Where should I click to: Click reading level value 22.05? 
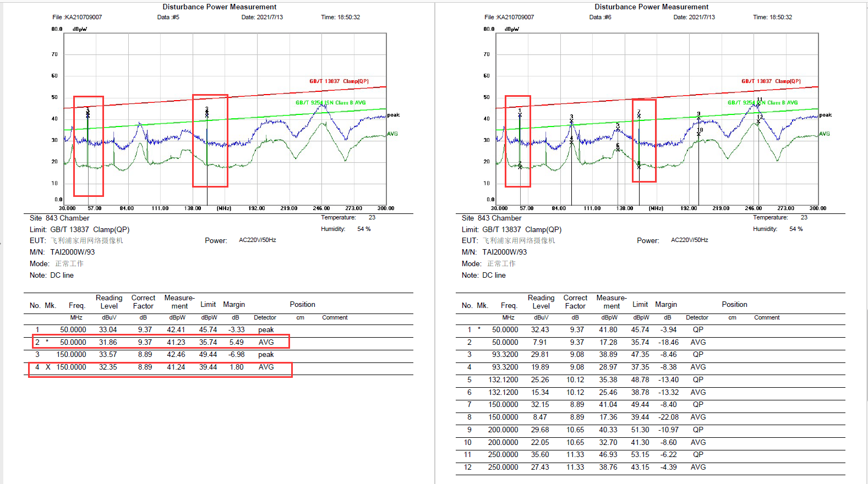(x=540, y=442)
